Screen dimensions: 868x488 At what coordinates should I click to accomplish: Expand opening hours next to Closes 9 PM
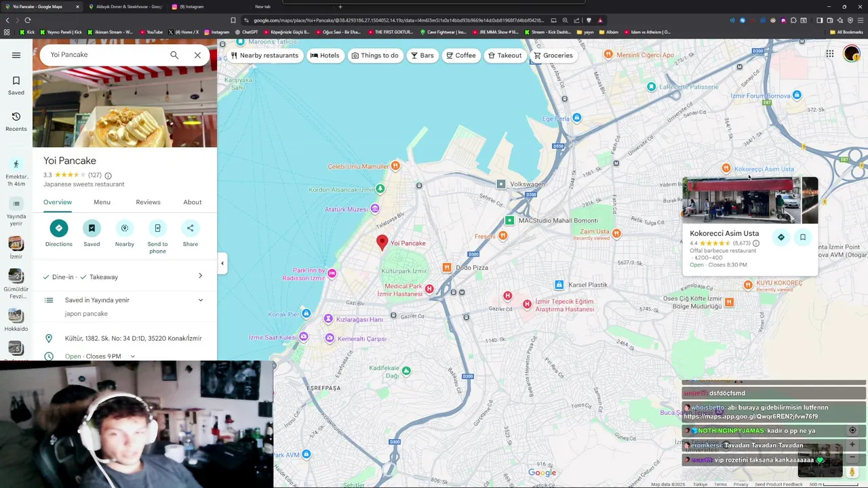pos(132,357)
